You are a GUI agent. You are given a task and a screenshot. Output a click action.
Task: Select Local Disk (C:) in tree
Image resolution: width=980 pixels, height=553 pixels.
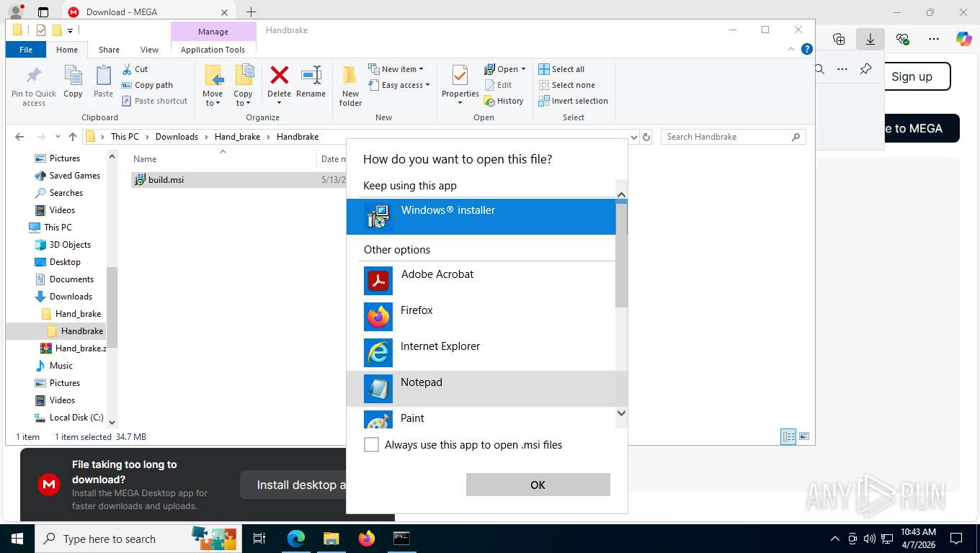(76, 418)
